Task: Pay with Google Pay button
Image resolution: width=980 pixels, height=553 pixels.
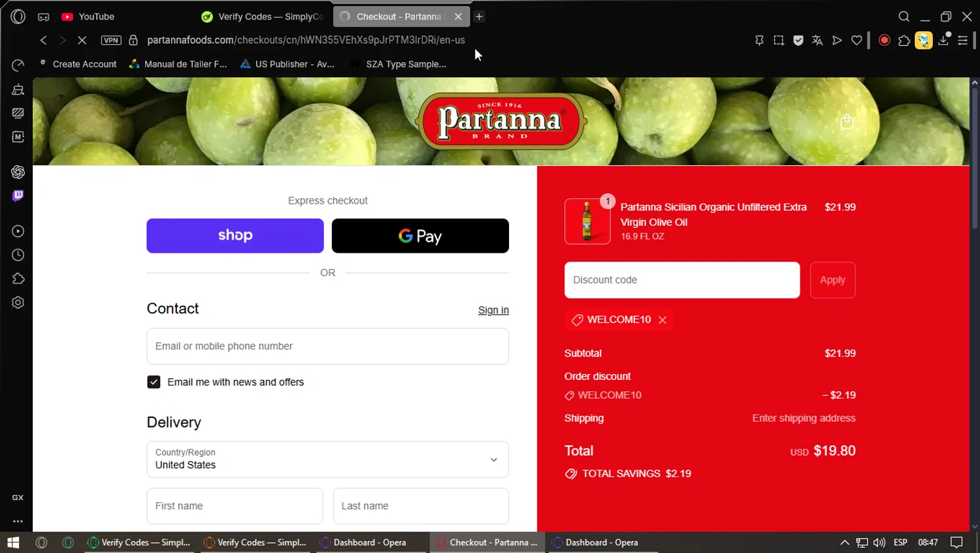Action: point(420,236)
